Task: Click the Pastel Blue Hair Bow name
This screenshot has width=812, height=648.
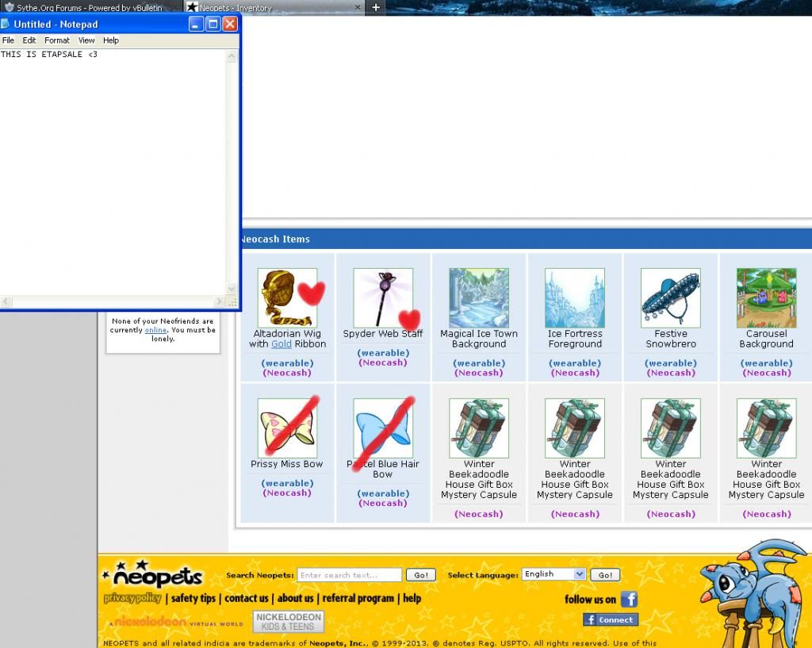Action: coord(383,470)
